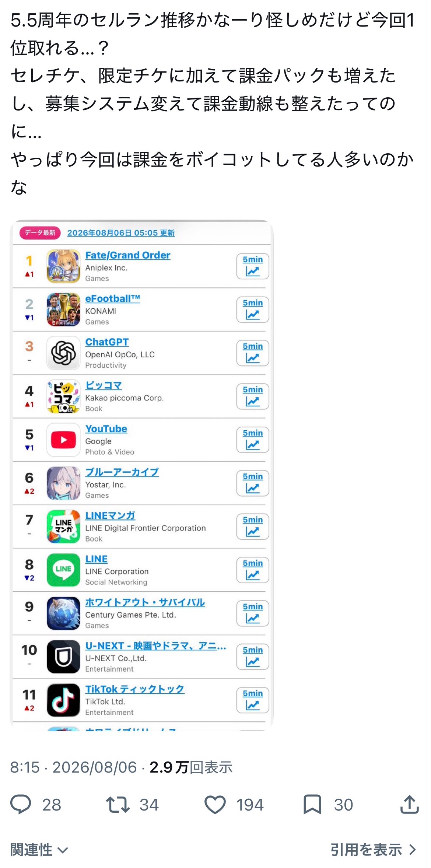Viewport: 431px width, 868px height.
Task: Tap the share upload icon
Action: click(410, 804)
